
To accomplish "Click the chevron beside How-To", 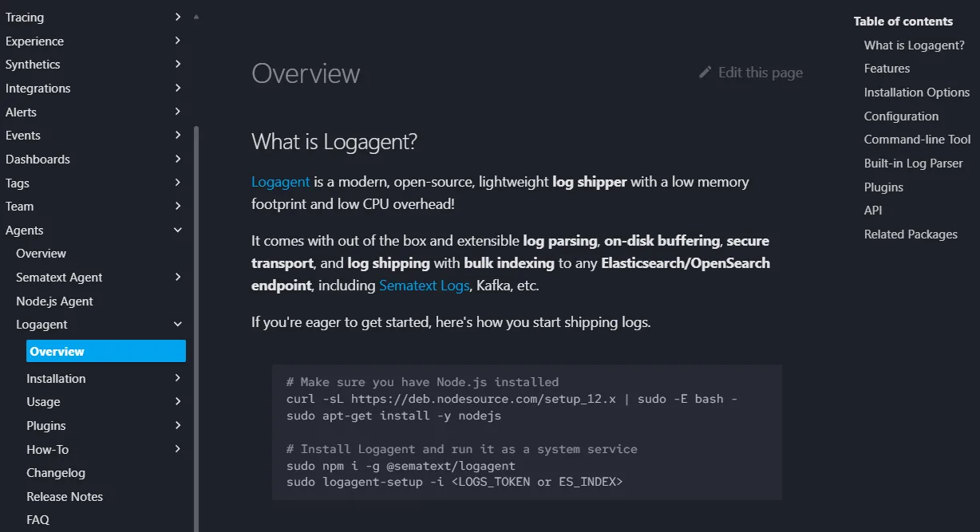I will click(177, 449).
